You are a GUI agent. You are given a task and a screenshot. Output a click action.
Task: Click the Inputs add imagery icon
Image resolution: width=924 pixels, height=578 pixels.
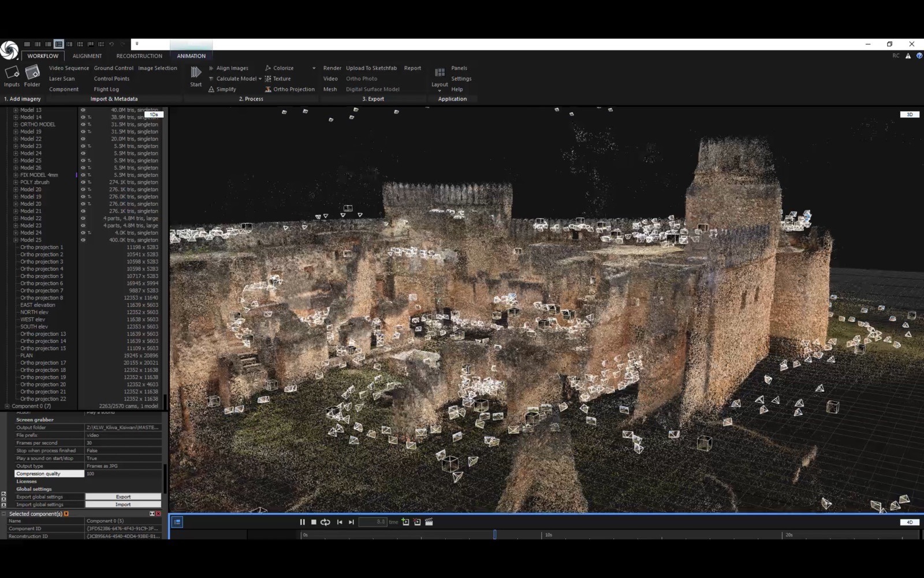pyautogui.click(x=12, y=73)
